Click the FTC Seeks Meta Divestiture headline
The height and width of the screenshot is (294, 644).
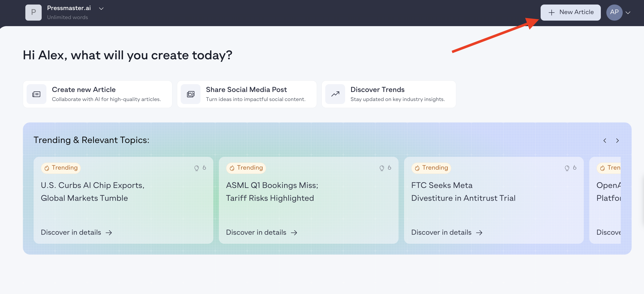(x=463, y=192)
